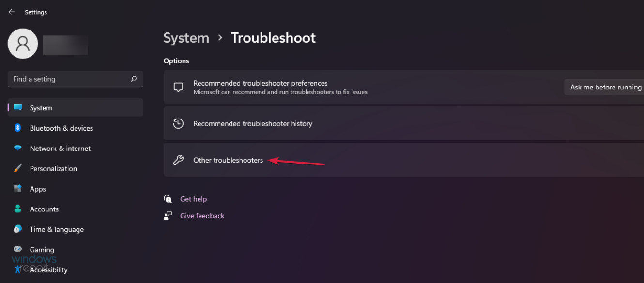Viewport: 644px width, 283px height.
Task: Open the Ask me before running dropdown
Action: pyautogui.click(x=605, y=87)
